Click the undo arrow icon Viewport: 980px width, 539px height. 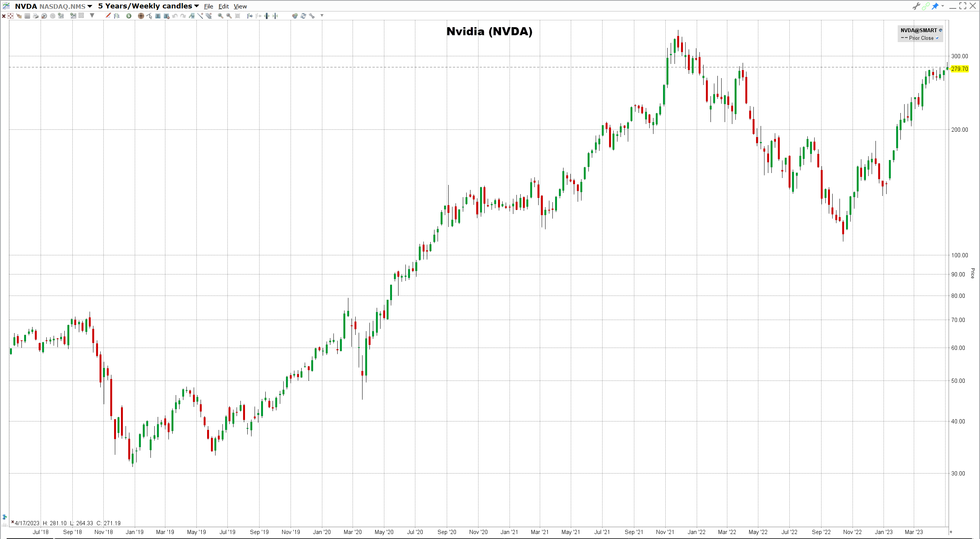pos(175,16)
